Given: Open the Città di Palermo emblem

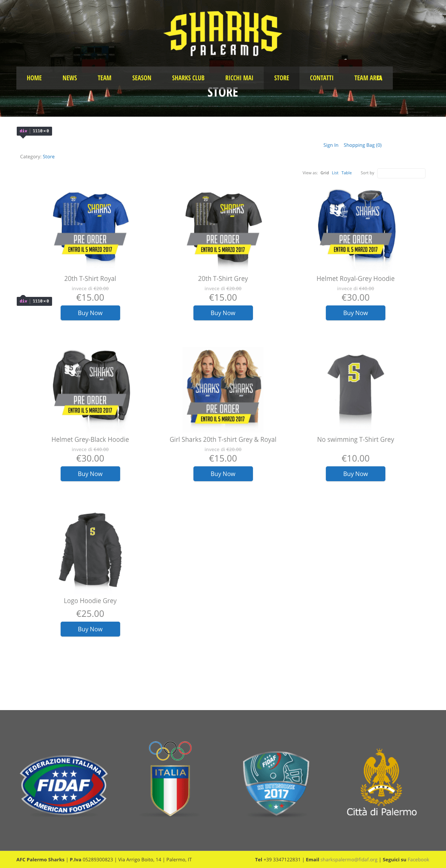Looking at the screenshot, I should pos(382,782).
